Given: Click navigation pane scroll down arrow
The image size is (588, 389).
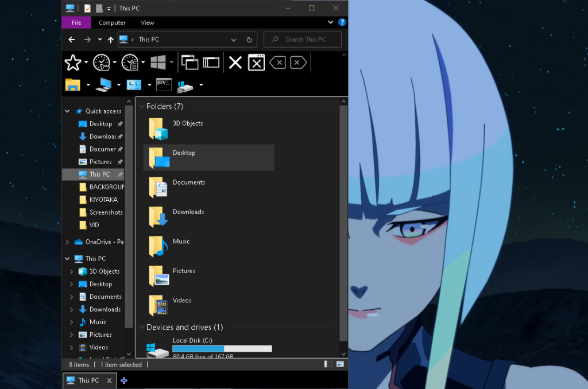Looking at the screenshot, I should coord(129,354).
